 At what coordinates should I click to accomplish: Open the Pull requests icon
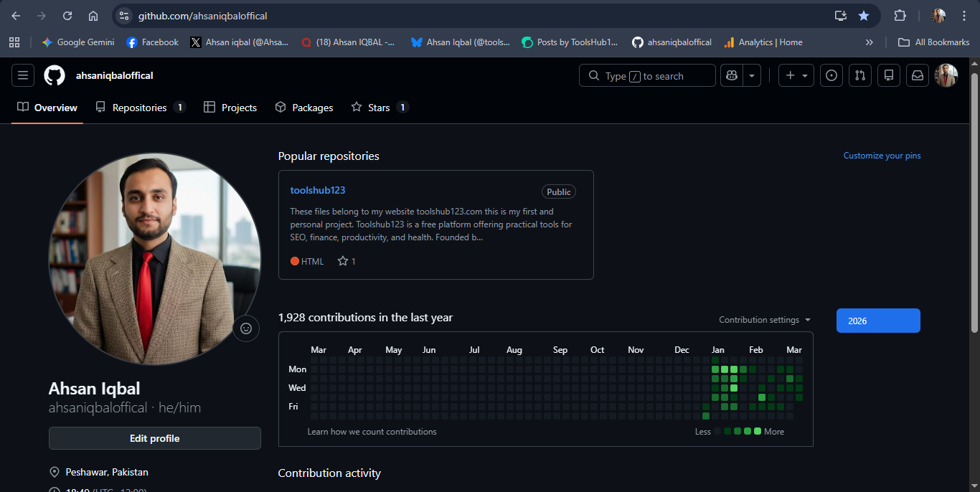(x=859, y=75)
